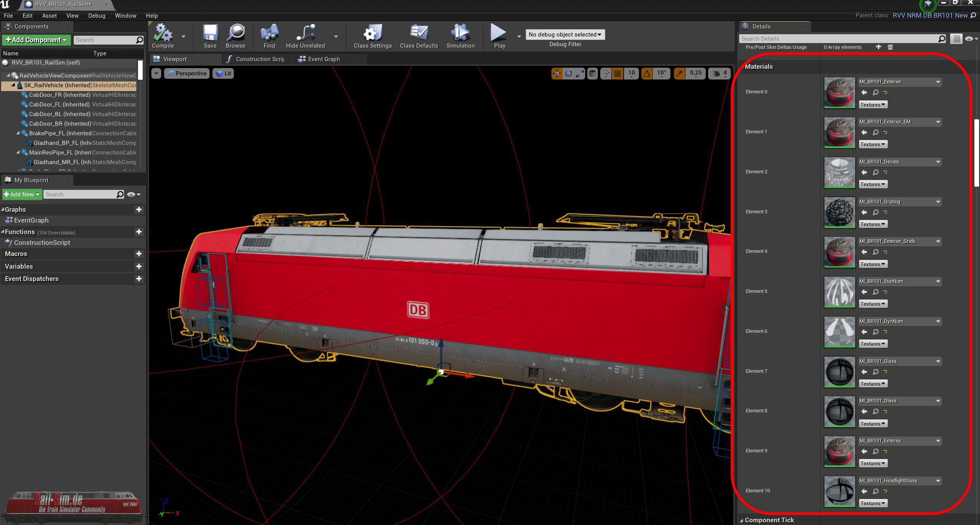Toggle grid snapping in viewport
The image size is (980, 525).
[x=617, y=73]
